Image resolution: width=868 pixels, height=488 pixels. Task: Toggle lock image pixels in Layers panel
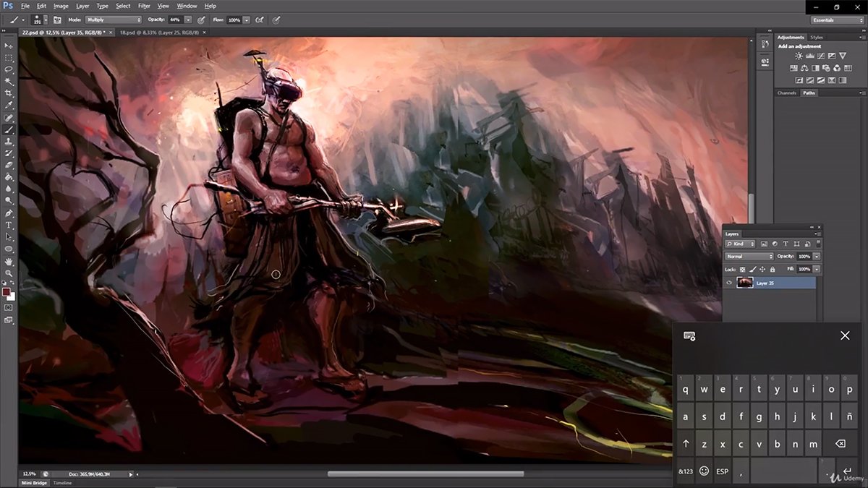(x=753, y=269)
